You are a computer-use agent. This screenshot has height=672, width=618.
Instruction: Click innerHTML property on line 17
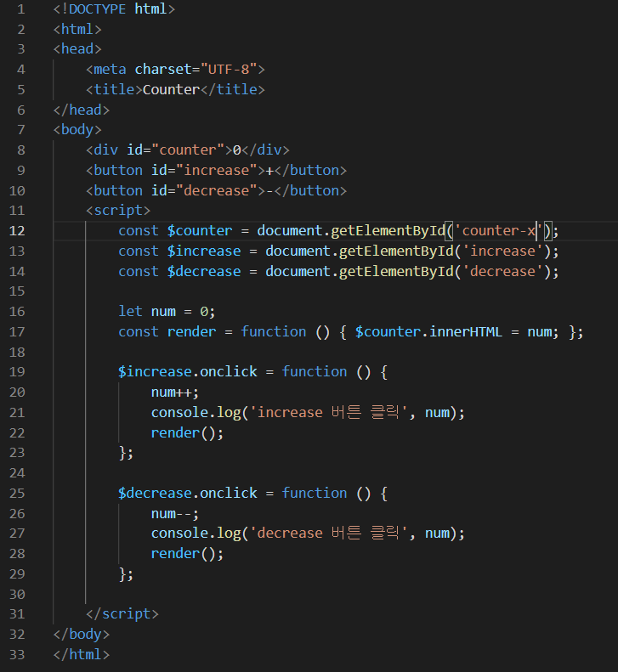466,331
